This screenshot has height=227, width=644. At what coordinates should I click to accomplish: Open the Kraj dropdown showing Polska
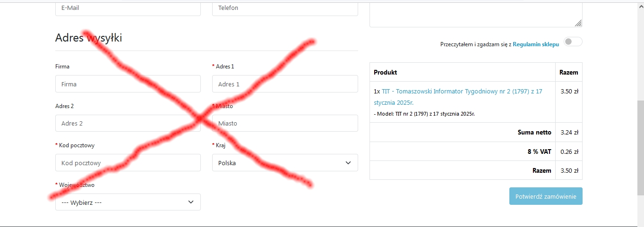pos(285,163)
